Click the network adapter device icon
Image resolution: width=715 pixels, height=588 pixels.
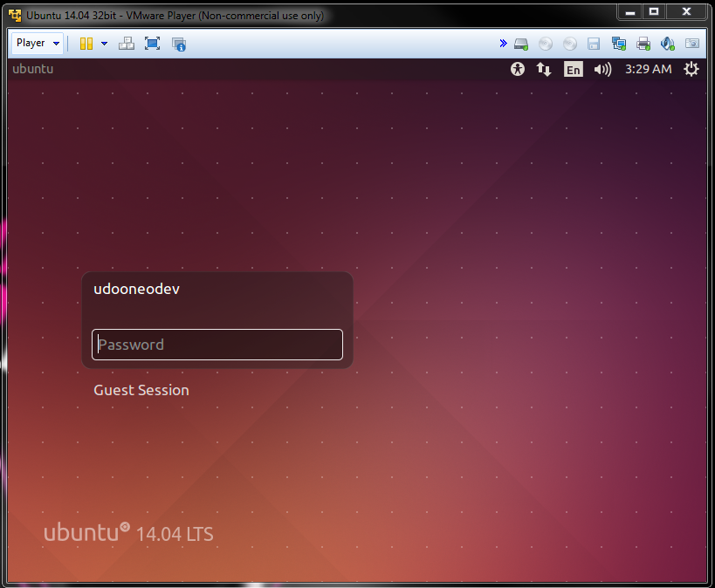coord(619,44)
